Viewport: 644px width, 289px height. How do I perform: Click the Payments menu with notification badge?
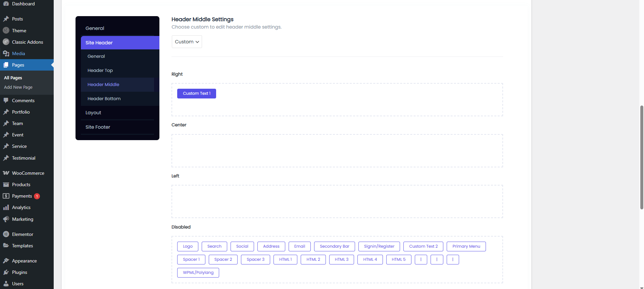[22, 196]
